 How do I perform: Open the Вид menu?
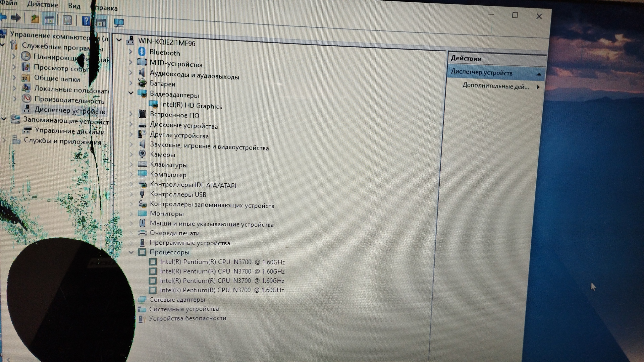point(74,6)
